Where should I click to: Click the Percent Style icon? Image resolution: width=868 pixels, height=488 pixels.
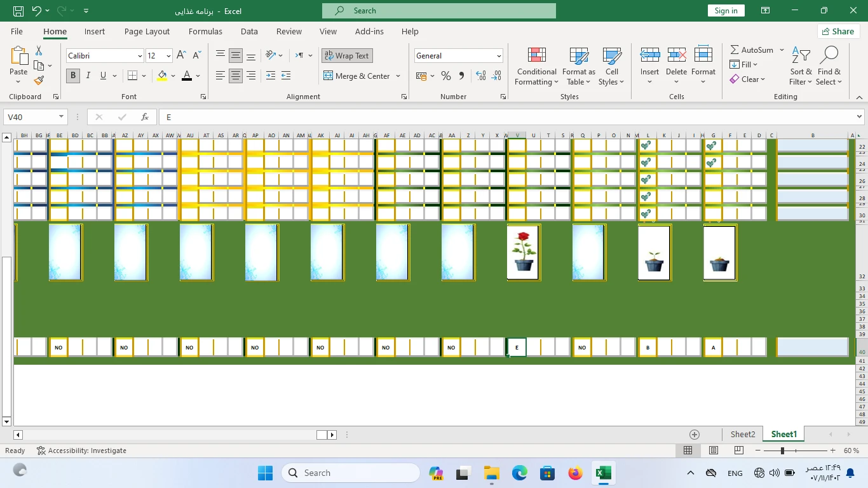point(446,76)
